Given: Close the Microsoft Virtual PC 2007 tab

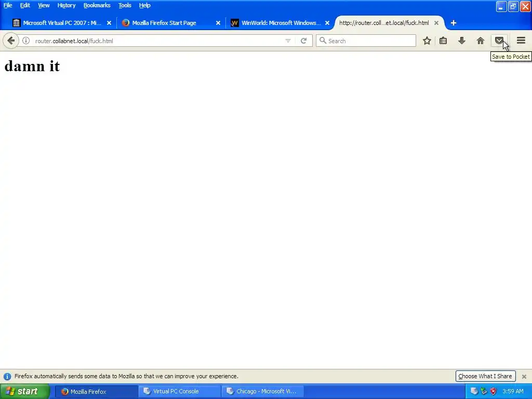Looking at the screenshot, I should coord(109,23).
